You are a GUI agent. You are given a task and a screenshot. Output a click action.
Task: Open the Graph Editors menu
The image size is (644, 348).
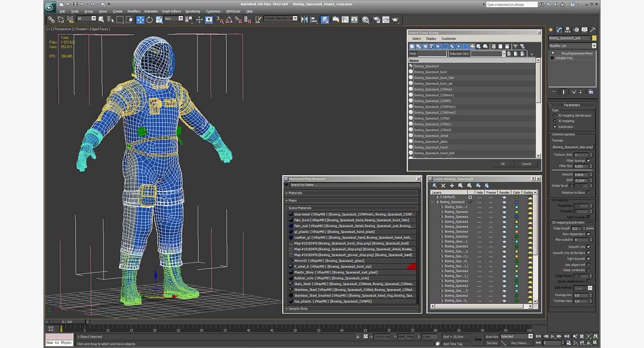coord(171,11)
